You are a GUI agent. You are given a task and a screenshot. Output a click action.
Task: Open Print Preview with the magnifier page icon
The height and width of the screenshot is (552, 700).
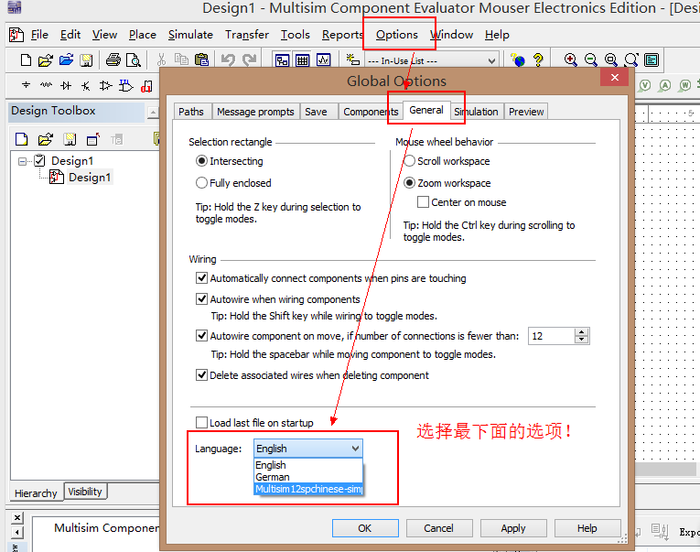click(x=133, y=60)
